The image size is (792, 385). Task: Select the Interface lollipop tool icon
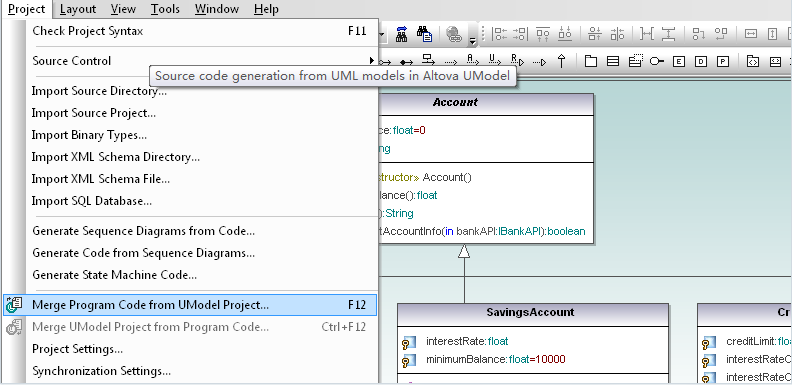[657, 61]
